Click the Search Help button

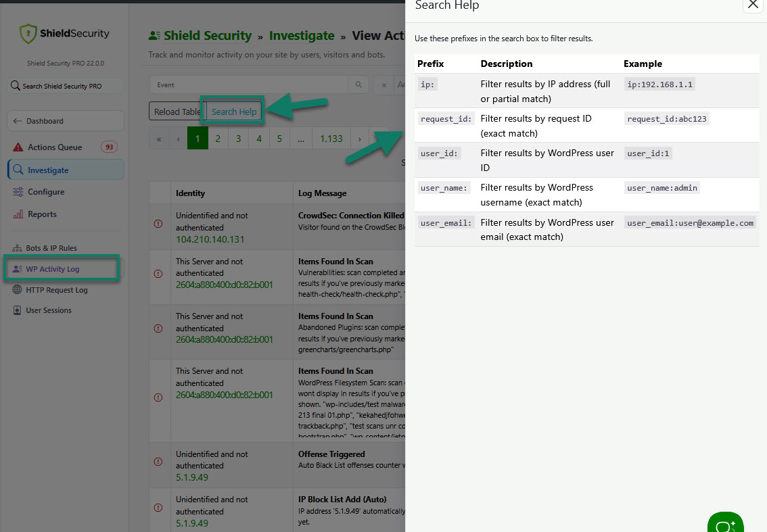pyautogui.click(x=234, y=112)
